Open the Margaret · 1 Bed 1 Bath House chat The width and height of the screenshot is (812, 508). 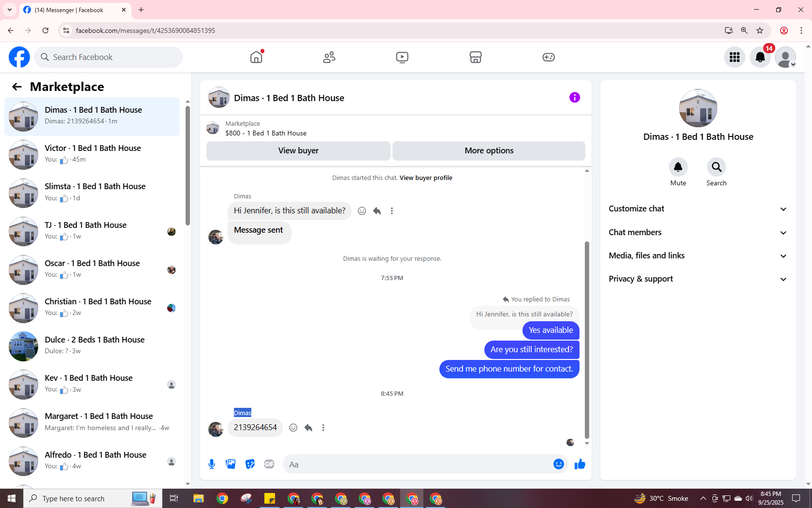tap(92, 423)
